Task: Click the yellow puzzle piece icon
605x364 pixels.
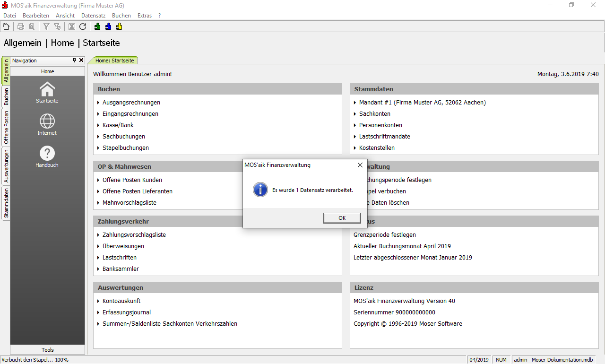Action: (x=119, y=26)
